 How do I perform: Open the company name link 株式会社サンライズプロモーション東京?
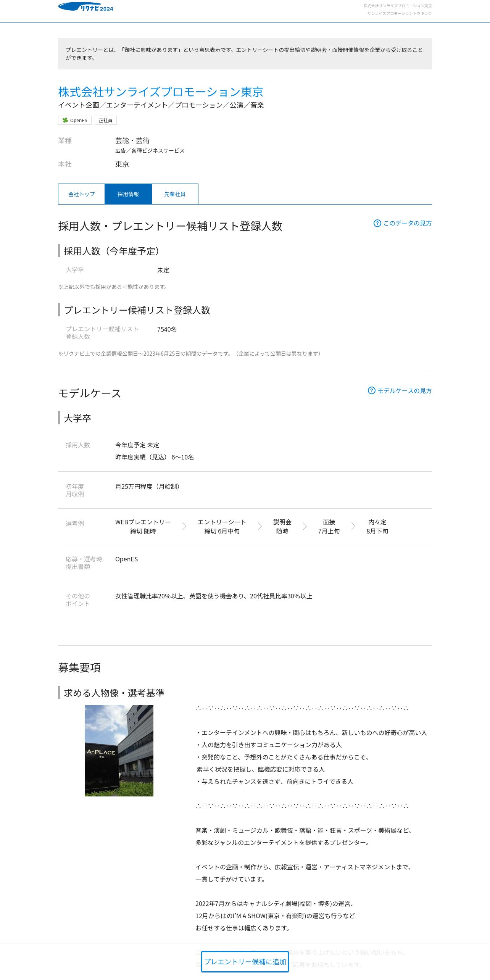click(161, 92)
